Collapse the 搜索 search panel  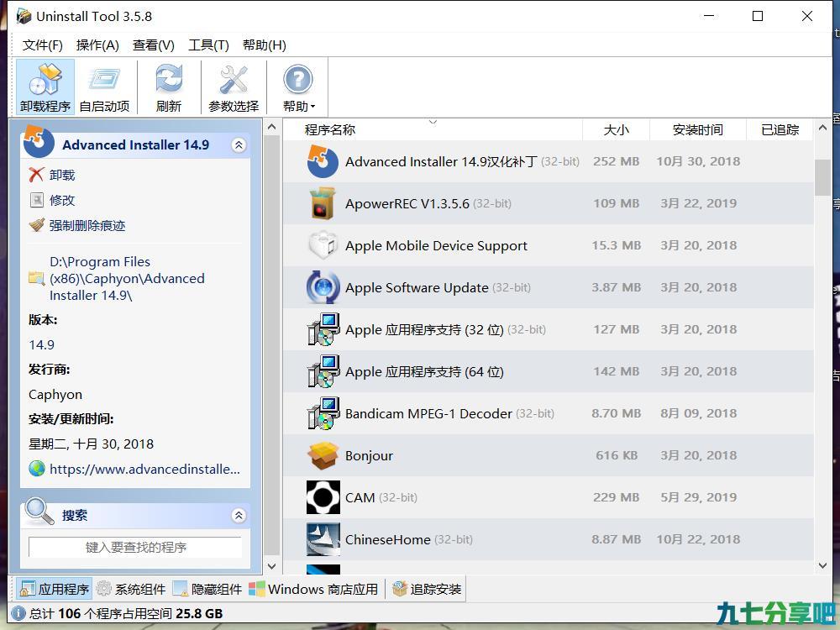click(x=239, y=516)
